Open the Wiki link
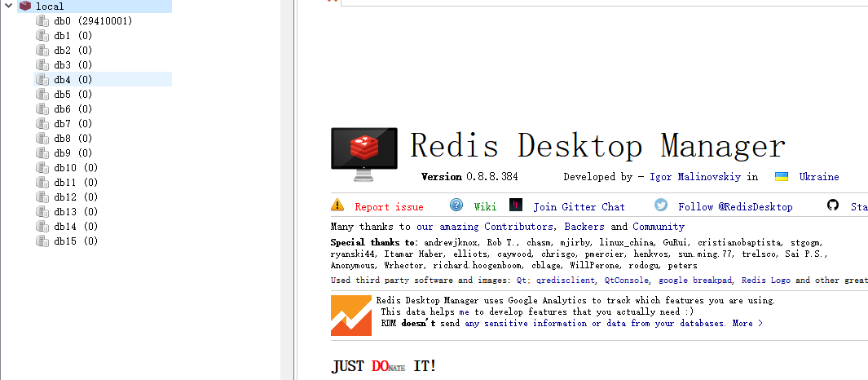 485,207
